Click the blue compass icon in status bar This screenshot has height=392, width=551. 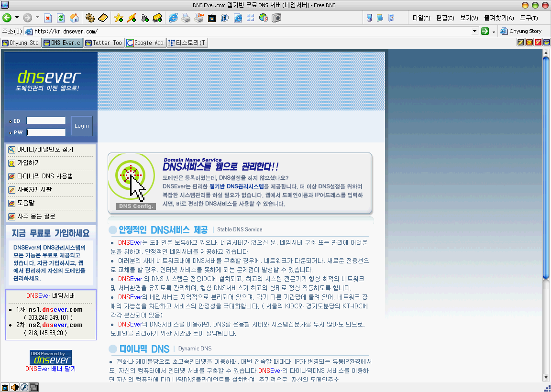24,387
